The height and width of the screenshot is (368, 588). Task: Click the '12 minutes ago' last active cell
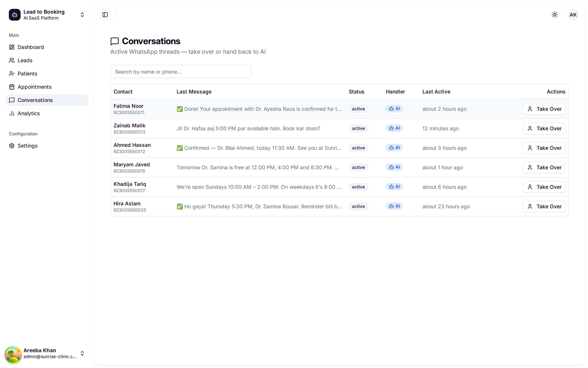[440, 128]
